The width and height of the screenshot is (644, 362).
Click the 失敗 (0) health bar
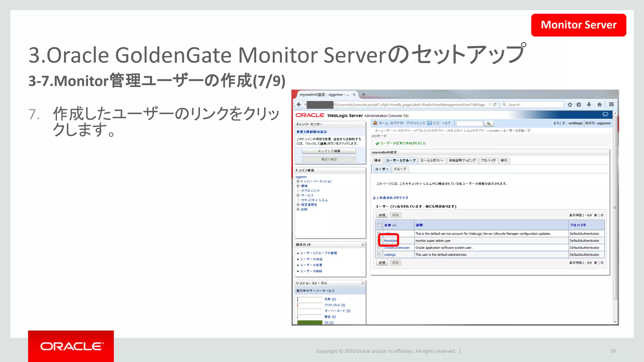coord(310,299)
